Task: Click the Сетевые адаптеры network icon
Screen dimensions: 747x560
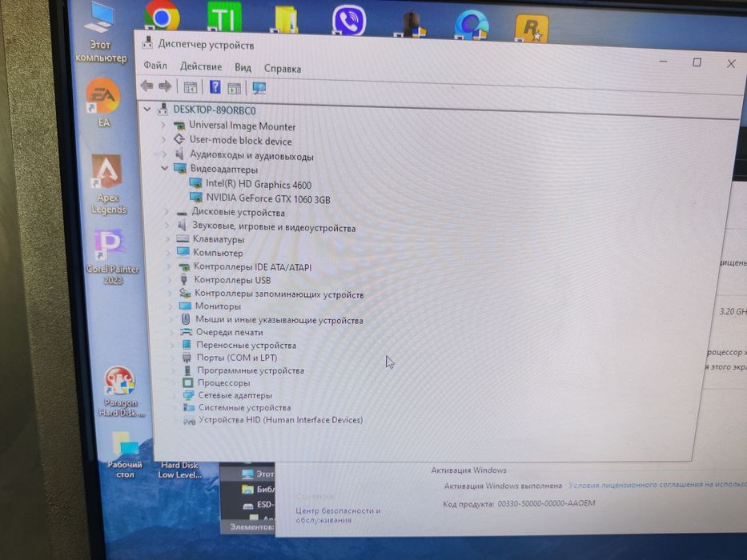Action: (x=189, y=394)
